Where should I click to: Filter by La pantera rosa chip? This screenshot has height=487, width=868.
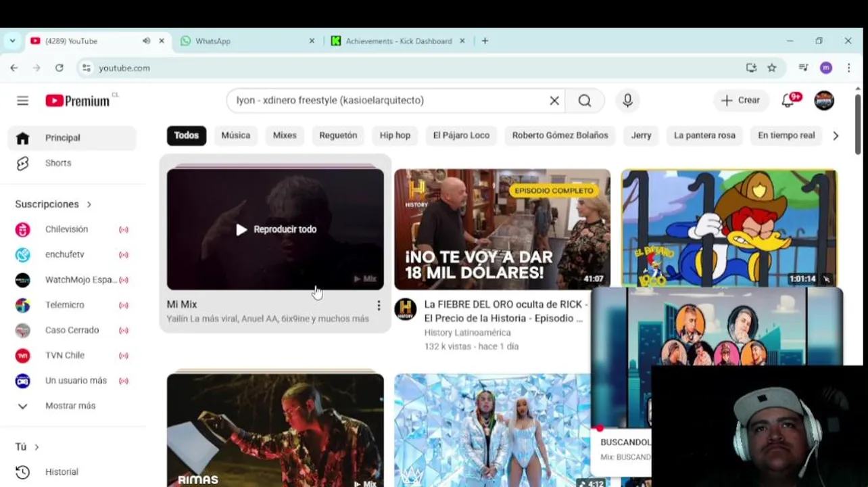pyautogui.click(x=704, y=135)
